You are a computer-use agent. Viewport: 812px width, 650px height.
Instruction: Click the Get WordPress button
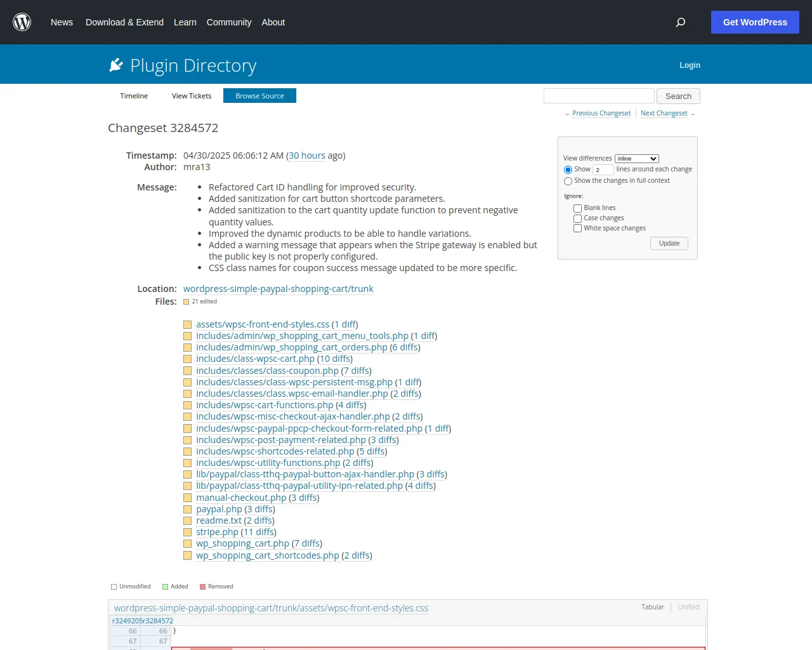tap(755, 22)
